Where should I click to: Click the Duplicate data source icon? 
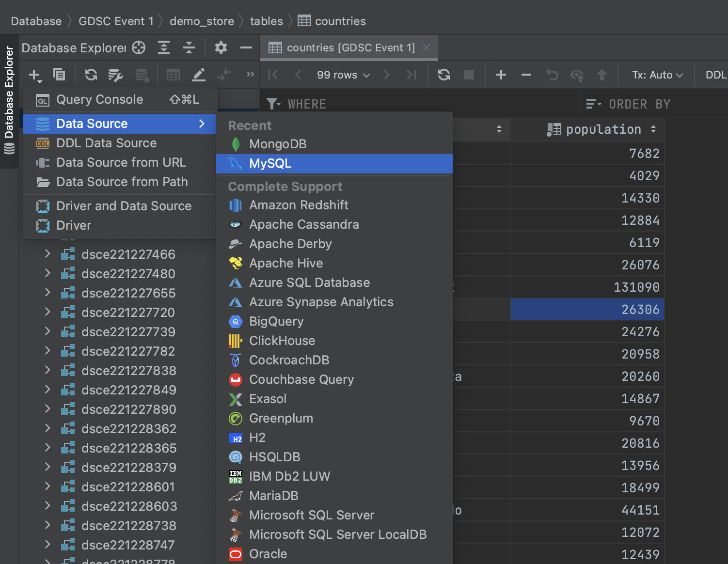pyautogui.click(x=59, y=74)
